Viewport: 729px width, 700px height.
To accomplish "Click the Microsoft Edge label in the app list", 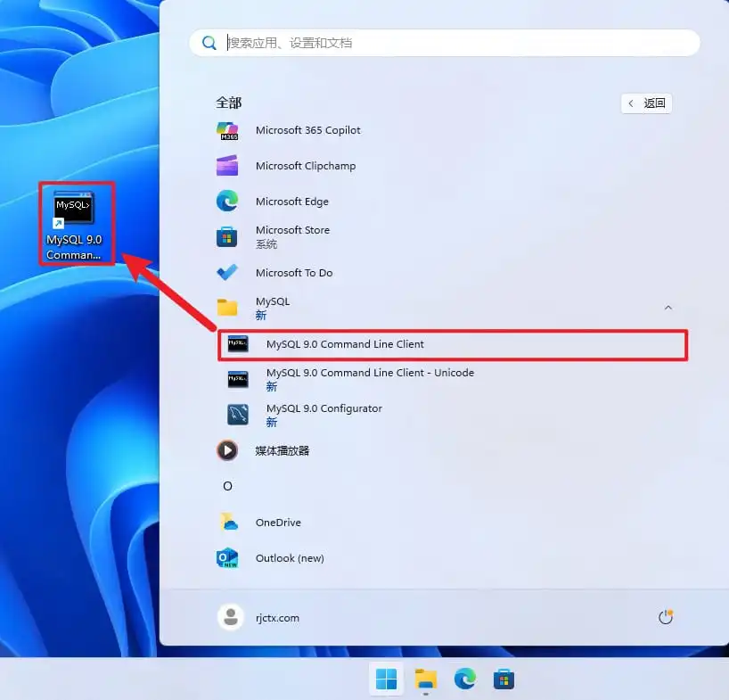I will [x=292, y=202].
